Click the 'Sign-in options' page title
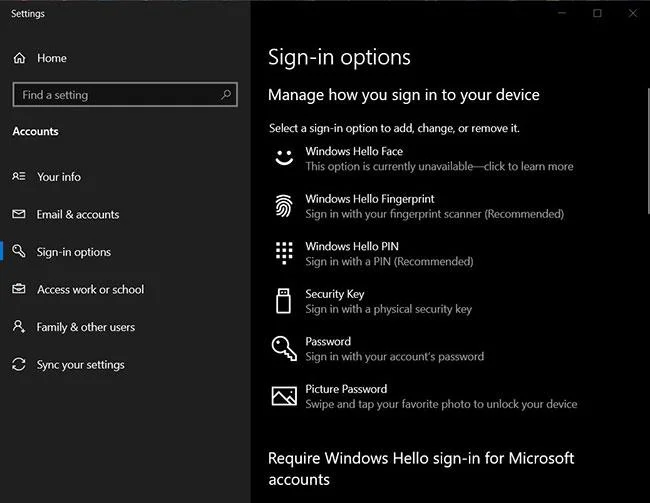Viewport: 650px width, 503px height. pyautogui.click(x=339, y=57)
